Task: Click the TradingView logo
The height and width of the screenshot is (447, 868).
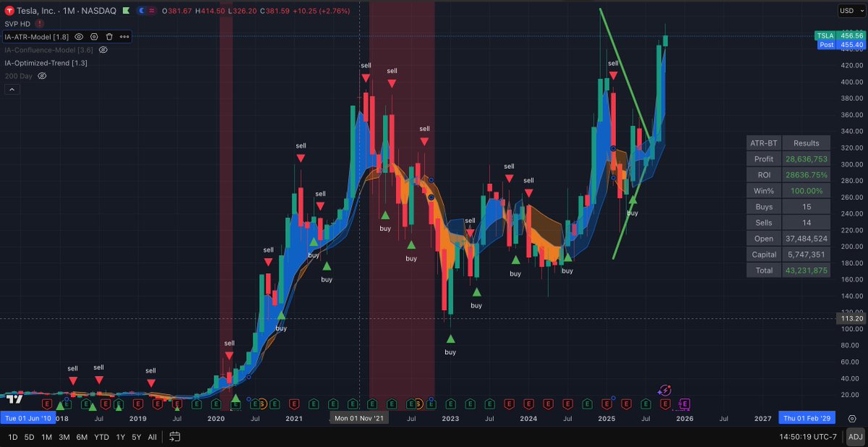Action: 15,399
